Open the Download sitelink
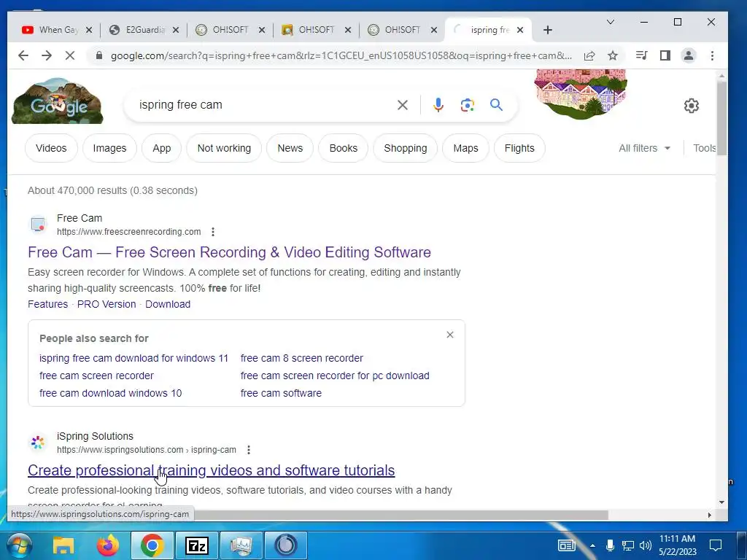This screenshot has width=747, height=560. (x=168, y=304)
